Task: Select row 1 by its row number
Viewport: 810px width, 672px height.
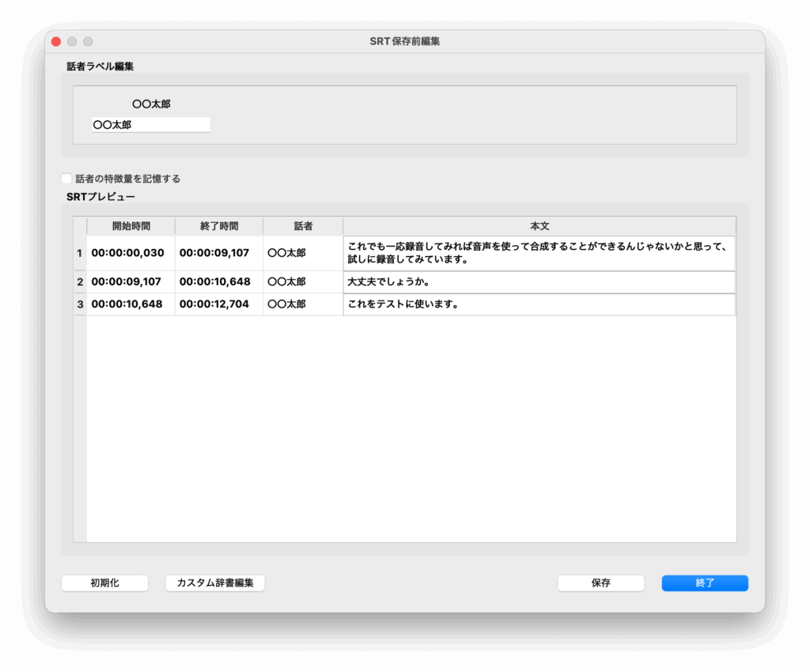Action: 80,254
